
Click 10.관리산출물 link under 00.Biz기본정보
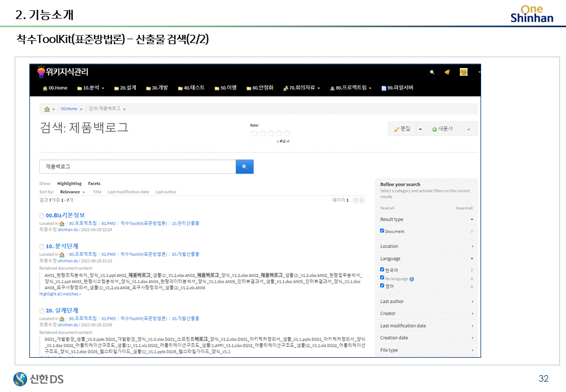click(x=186, y=223)
